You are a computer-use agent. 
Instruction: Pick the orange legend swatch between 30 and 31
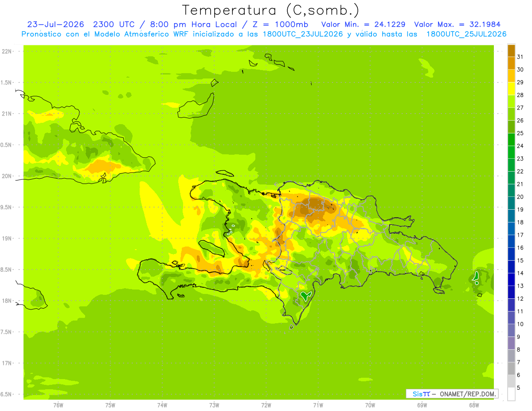pos(511,63)
